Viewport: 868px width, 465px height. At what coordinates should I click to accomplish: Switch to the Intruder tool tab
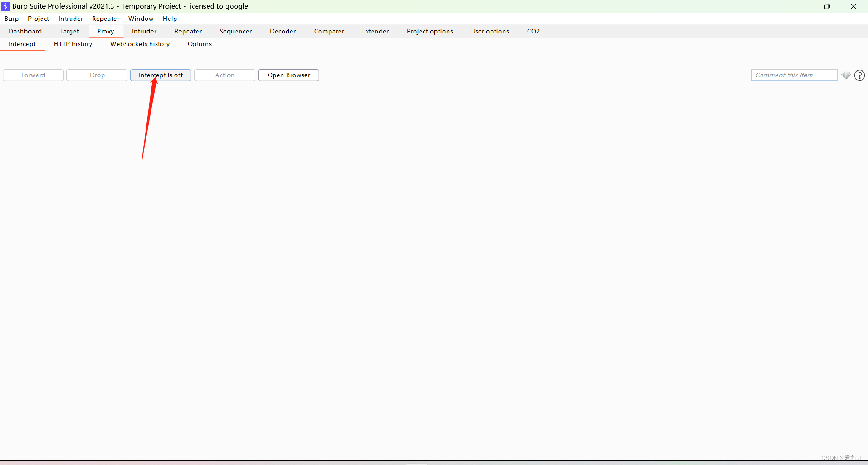[144, 31]
